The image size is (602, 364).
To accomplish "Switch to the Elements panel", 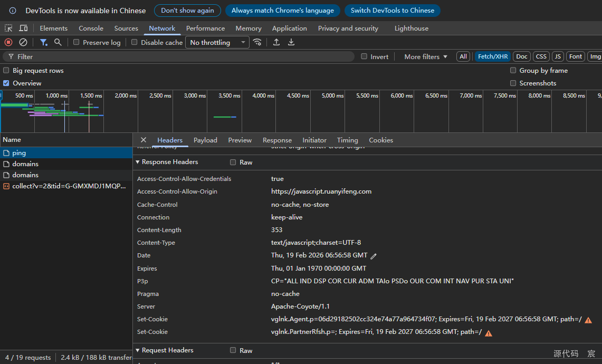I will (53, 28).
